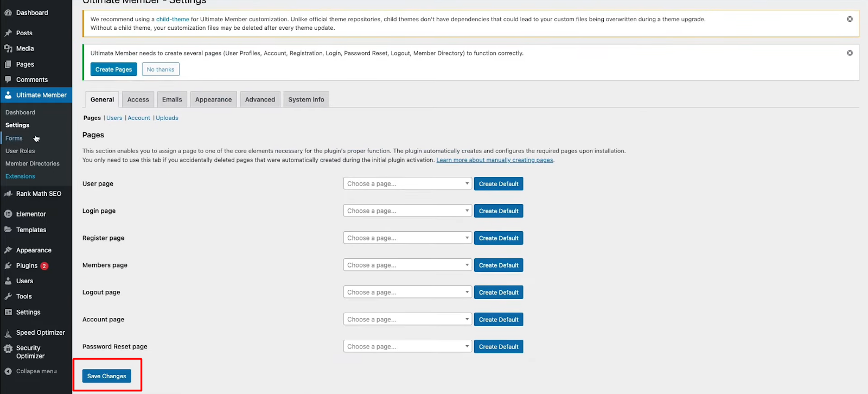Open Member Directories in the submenu

pyautogui.click(x=33, y=164)
